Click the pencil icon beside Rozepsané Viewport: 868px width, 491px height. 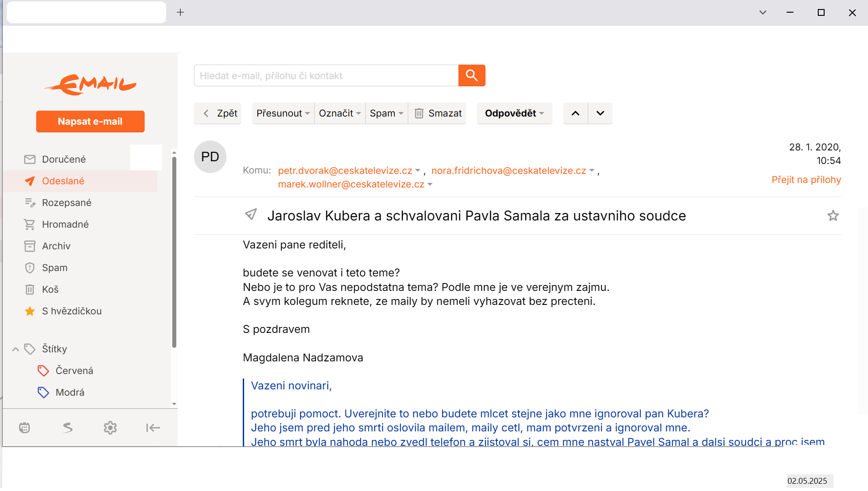pyautogui.click(x=30, y=203)
